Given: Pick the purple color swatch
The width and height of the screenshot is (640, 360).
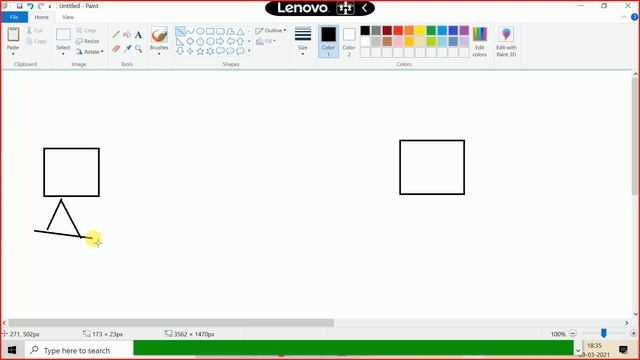Looking at the screenshot, I should coord(464,31).
